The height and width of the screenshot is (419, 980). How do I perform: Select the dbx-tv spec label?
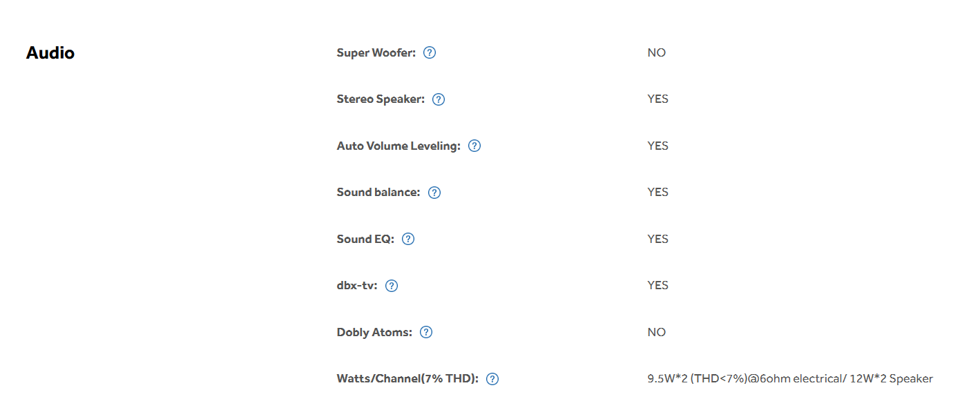click(x=358, y=286)
